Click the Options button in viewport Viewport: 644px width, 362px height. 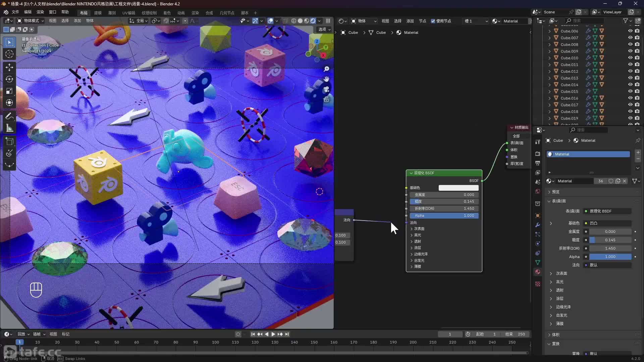tap(324, 29)
